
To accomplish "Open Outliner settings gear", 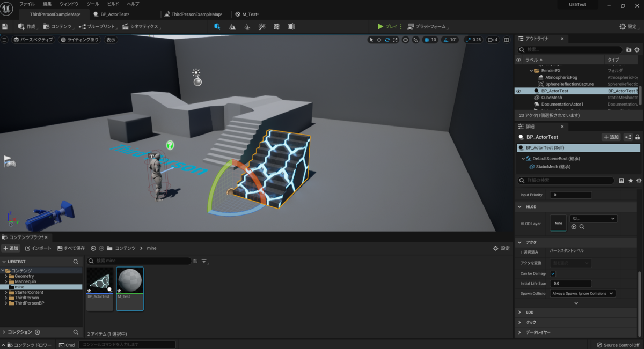I will click(638, 49).
